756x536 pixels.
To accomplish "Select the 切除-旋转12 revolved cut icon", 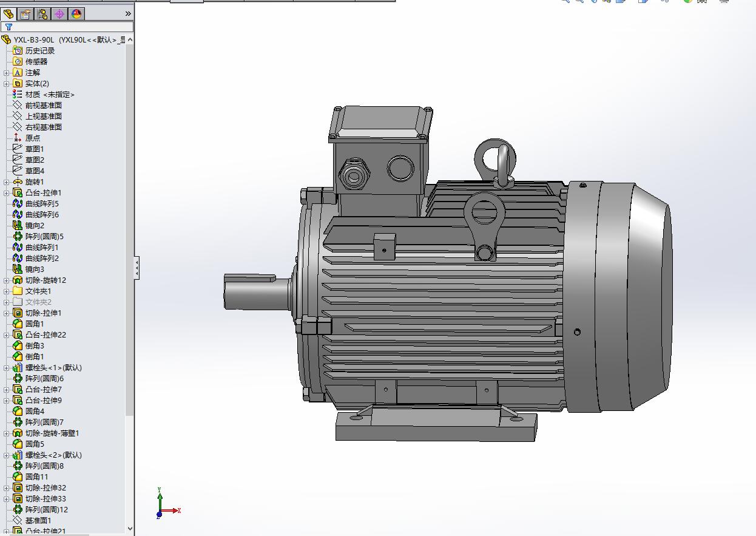I will (18, 280).
